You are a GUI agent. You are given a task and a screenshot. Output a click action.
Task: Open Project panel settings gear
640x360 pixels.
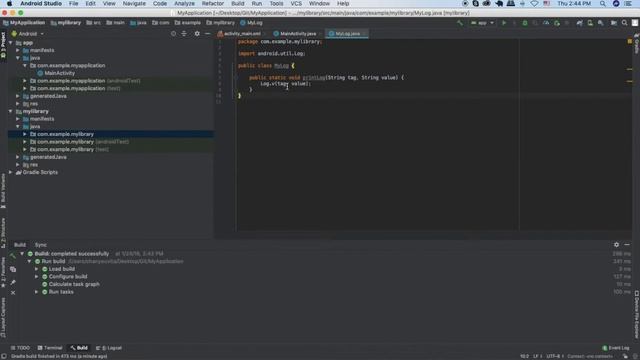click(x=197, y=33)
